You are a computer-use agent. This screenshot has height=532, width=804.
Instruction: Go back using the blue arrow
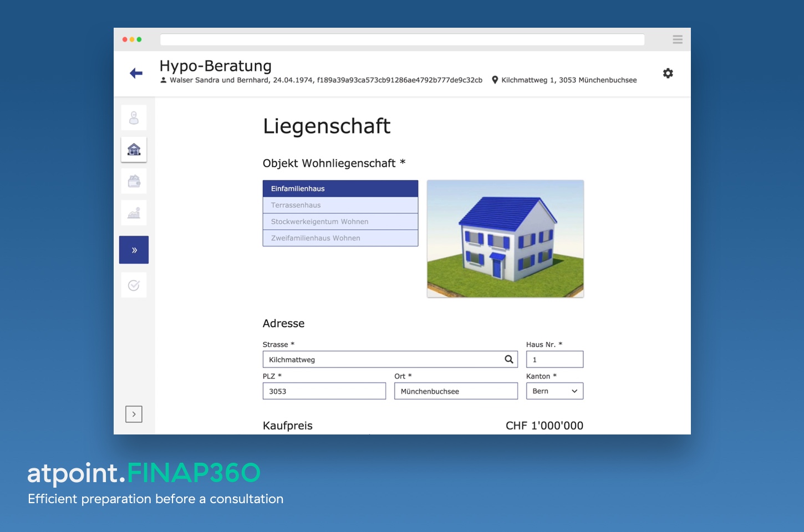point(136,73)
